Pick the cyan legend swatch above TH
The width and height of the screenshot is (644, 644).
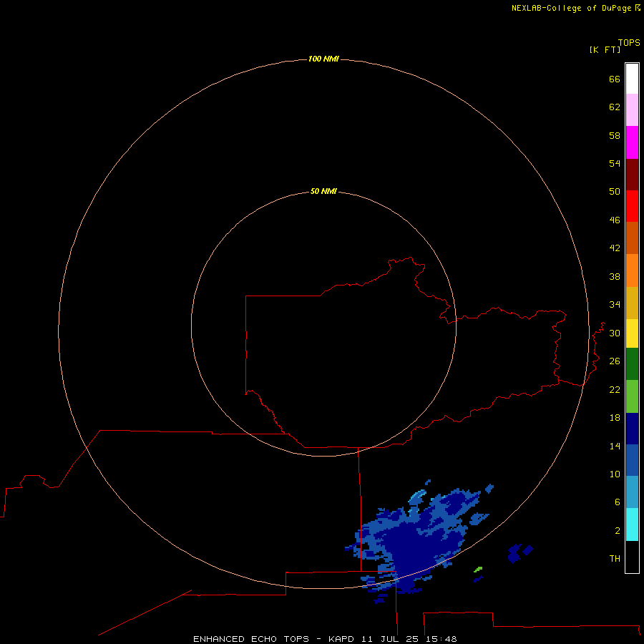[x=632, y=525]
